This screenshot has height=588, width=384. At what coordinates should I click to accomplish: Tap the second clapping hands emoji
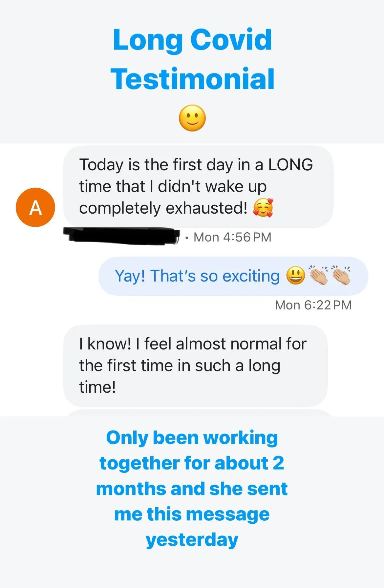click(341, 275)
